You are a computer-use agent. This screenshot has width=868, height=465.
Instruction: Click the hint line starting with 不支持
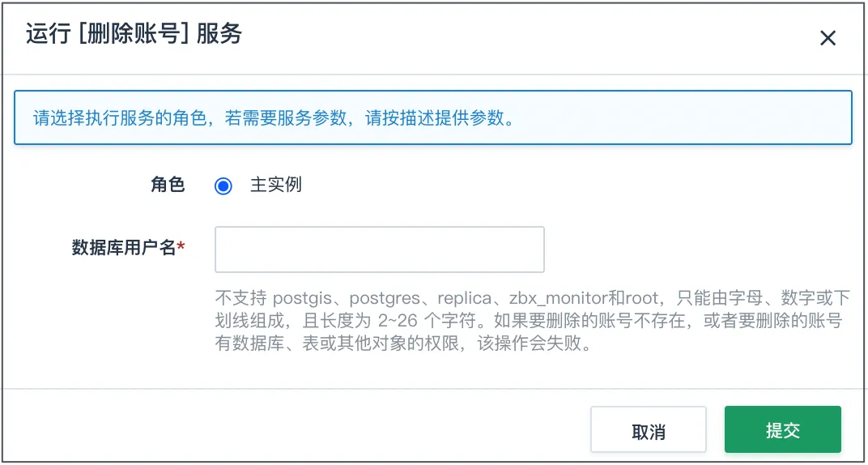(x=532, y=298)
